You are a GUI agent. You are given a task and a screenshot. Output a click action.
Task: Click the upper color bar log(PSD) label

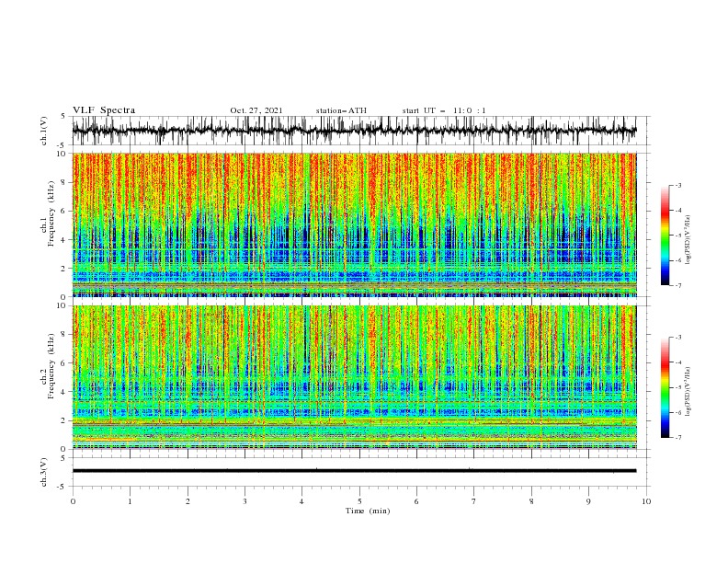pos(688,240)
